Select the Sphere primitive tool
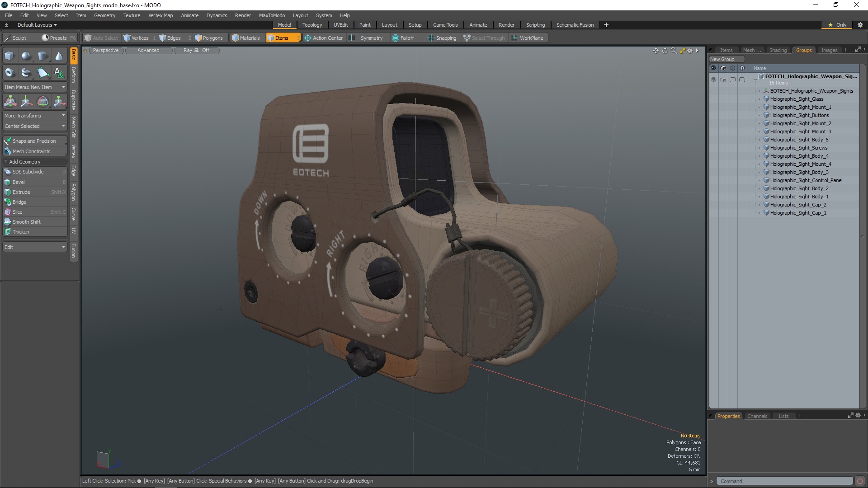Image resolution: width=868 pixels, height=488 pixels. click(x=26, y=56)
